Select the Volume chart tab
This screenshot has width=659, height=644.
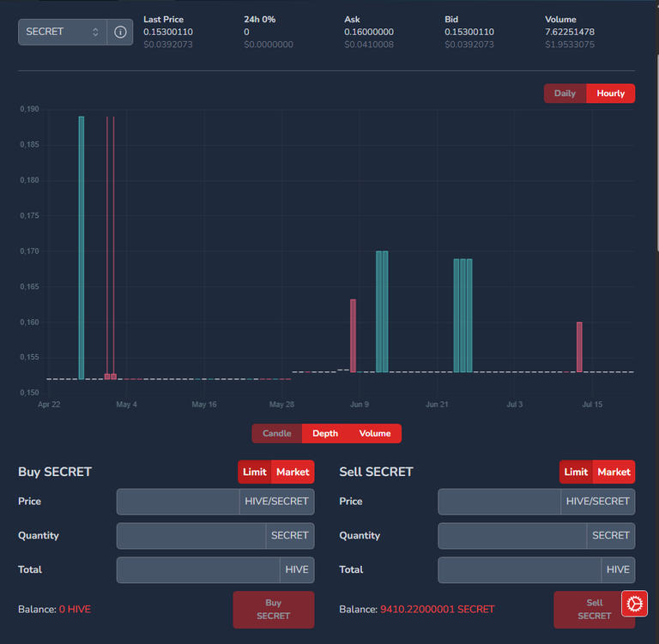(x=375, y=433)
